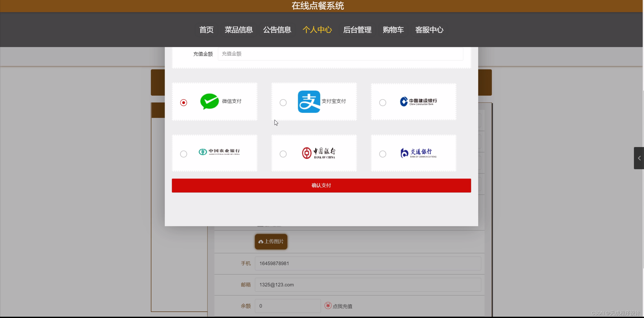Pick the 交通银行 radio button
Screen dimensions: 644x318
tap(382, 154)
